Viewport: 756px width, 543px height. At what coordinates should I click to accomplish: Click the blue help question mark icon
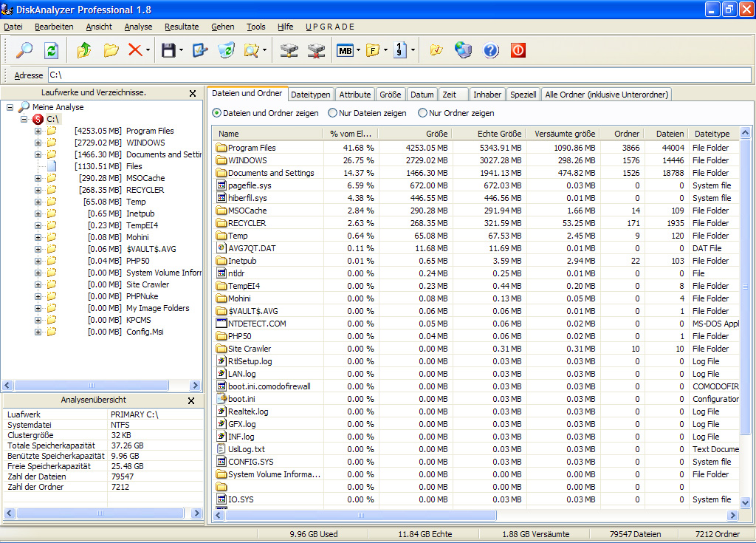click(491, 50)
